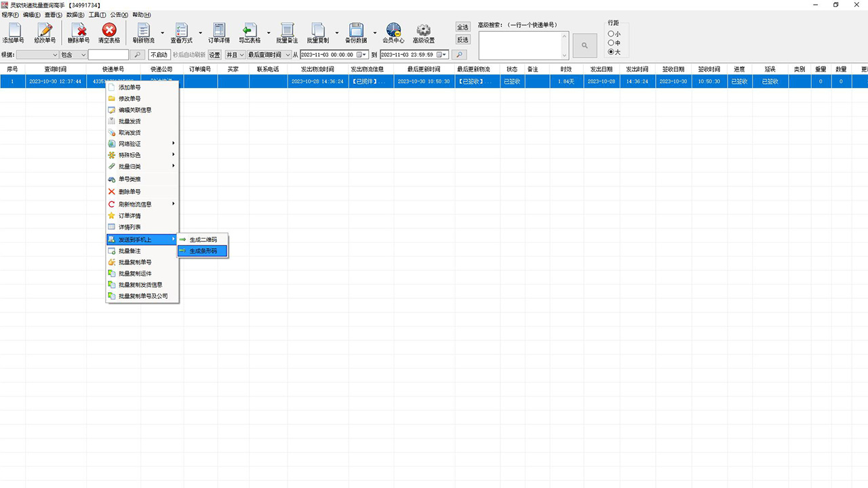Viewport: 868px width, 488px height.
Task: Click the 添加单号 toolbar icon
Action: point(13,32)
